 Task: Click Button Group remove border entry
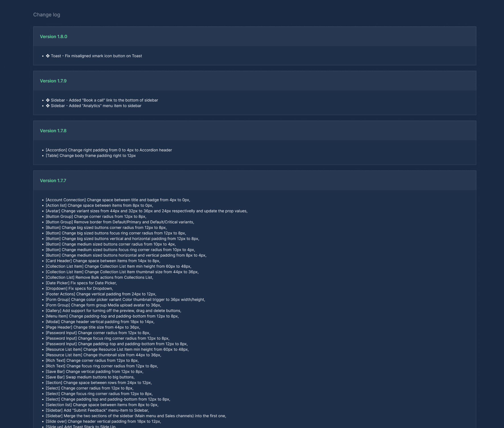tap(120, 222)
